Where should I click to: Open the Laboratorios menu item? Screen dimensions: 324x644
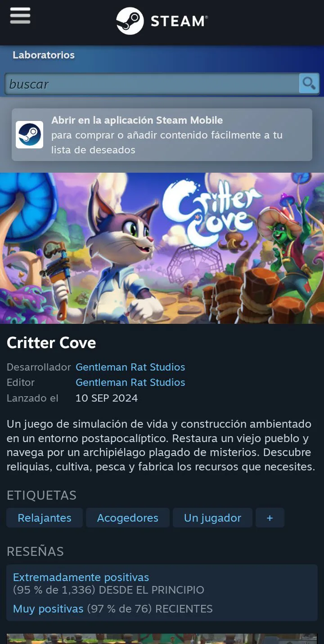[44, 55]
